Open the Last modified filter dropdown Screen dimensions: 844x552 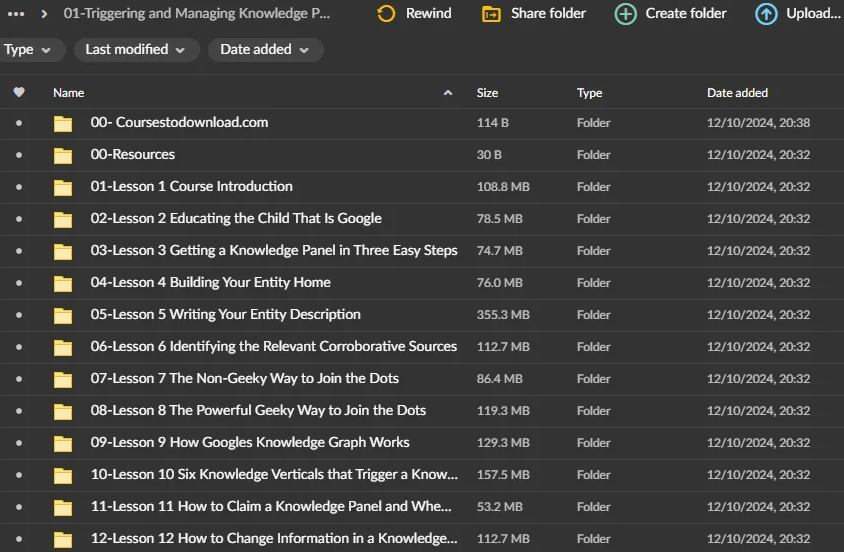click(136, 49)
